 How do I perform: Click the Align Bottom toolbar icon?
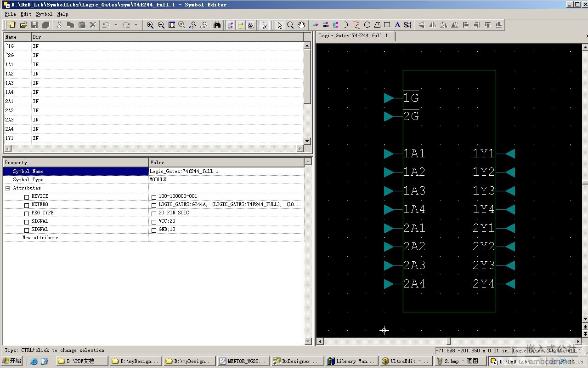click(x=499, y=25)
